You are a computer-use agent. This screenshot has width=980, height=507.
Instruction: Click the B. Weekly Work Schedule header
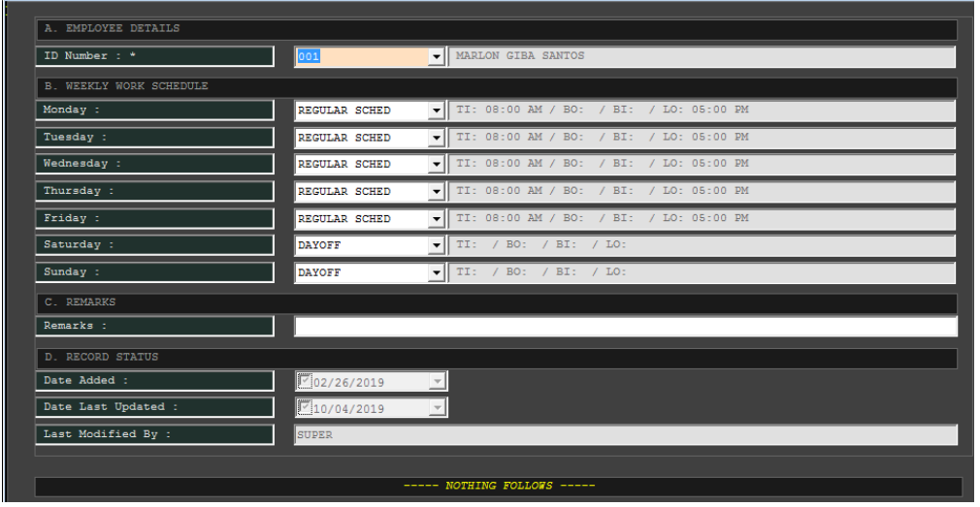(497, 86)
